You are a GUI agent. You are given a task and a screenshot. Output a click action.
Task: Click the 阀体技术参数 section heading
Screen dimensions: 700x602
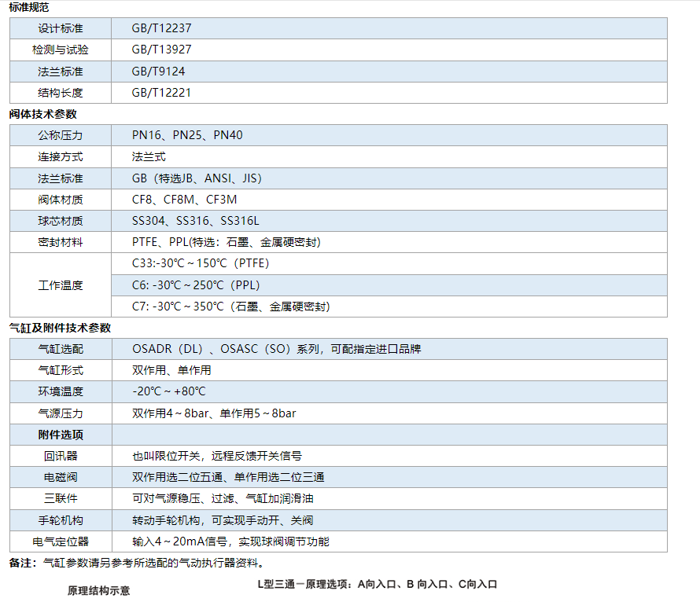[42, 114]
